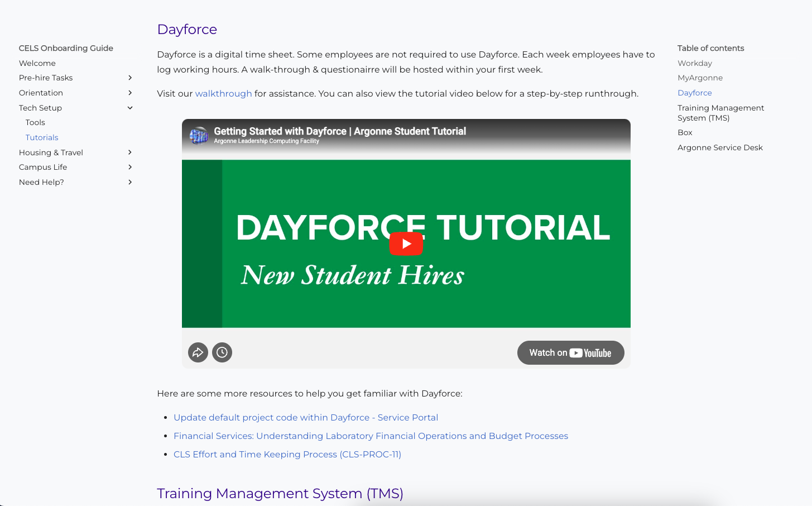Viewport: 812px width, 506px height.
Task: Click the video title text
Action: pyautogui.click(x=339, y=131)
